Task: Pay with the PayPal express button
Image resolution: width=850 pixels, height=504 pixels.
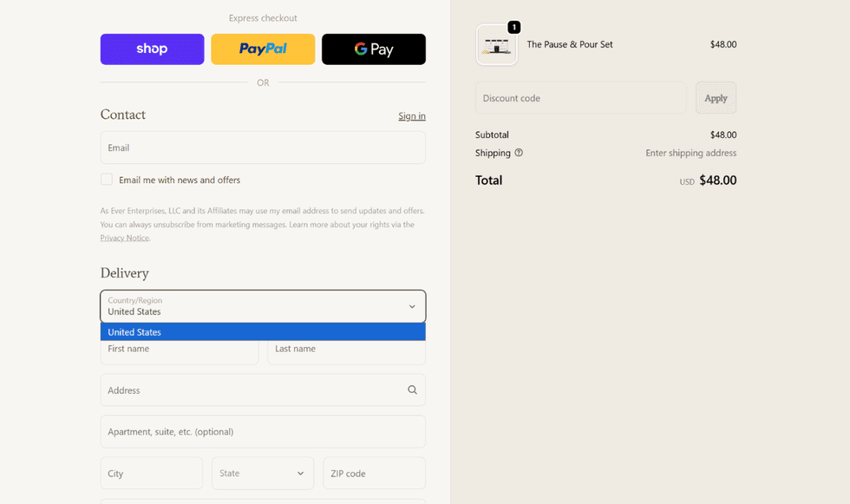Action: coord(263,49)
